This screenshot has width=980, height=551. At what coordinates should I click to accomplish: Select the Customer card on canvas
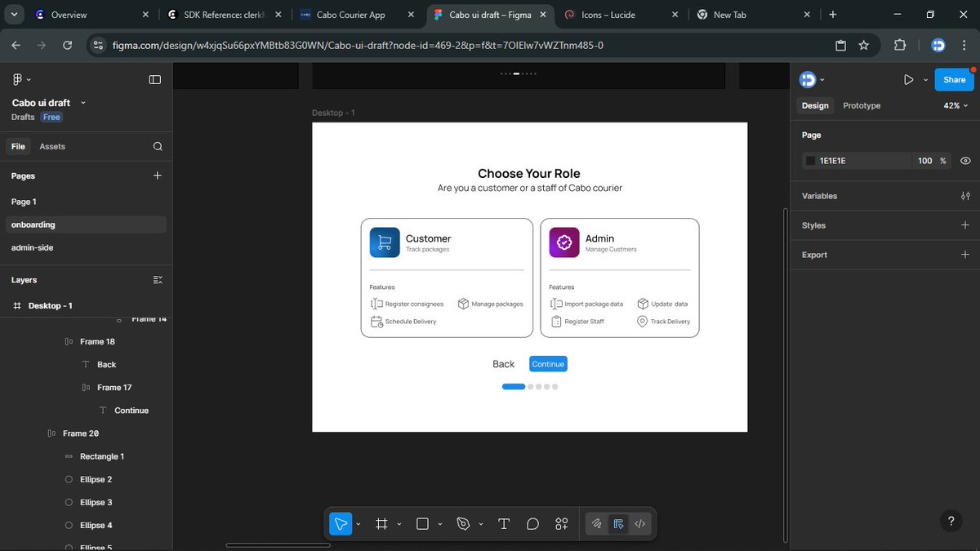(x=447, y=278)
